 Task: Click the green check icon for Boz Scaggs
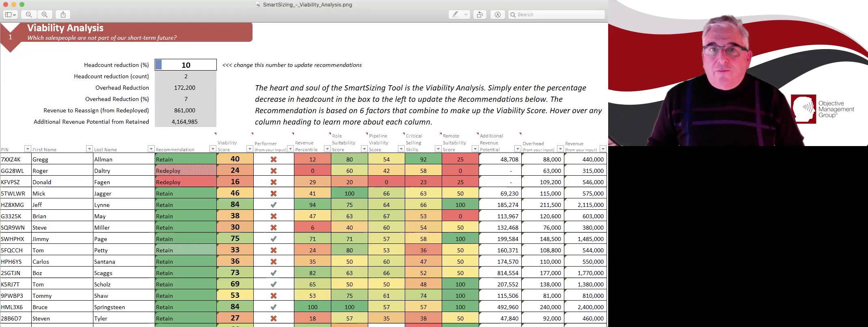pos(274,273)
